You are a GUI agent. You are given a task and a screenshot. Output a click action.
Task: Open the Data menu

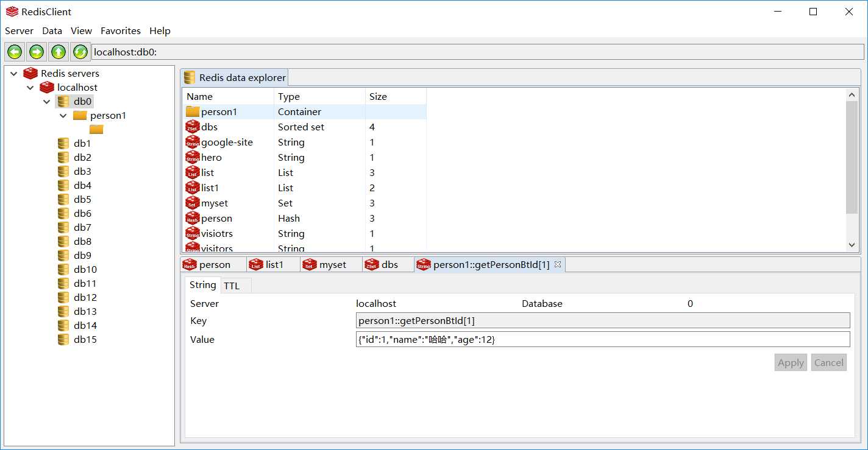(52, 30)
